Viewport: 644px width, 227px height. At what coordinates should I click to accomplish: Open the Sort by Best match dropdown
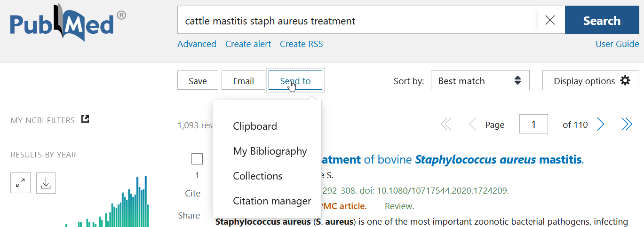click(x=480, y=80)
